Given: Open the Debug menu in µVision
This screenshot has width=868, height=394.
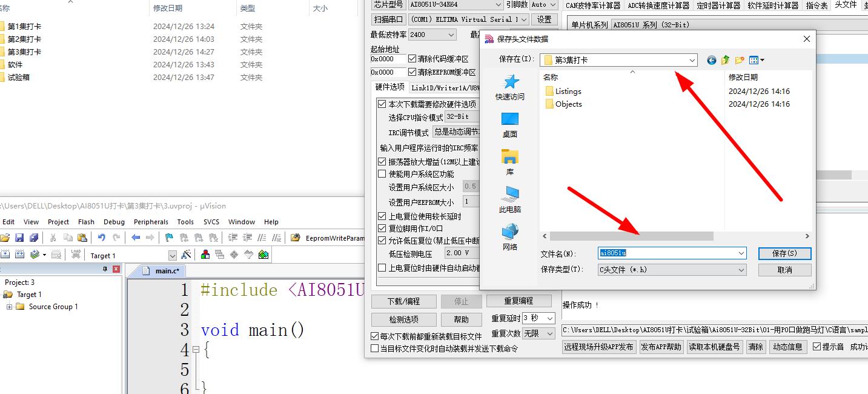Looking at the screenshot, I should 114,222.
